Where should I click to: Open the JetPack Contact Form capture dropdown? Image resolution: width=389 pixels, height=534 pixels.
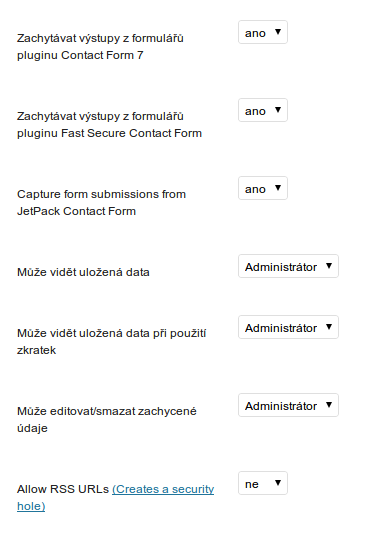(263, 188)
